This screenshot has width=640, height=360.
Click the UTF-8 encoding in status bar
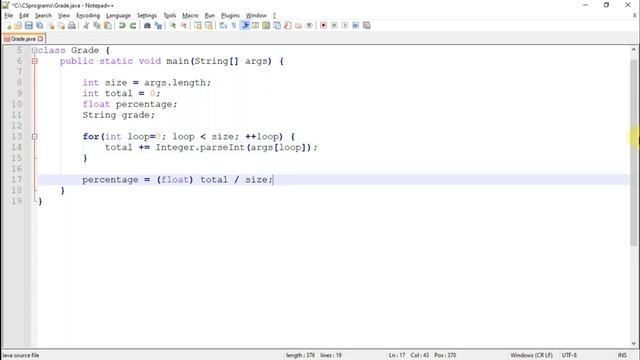tap(569, 355)
